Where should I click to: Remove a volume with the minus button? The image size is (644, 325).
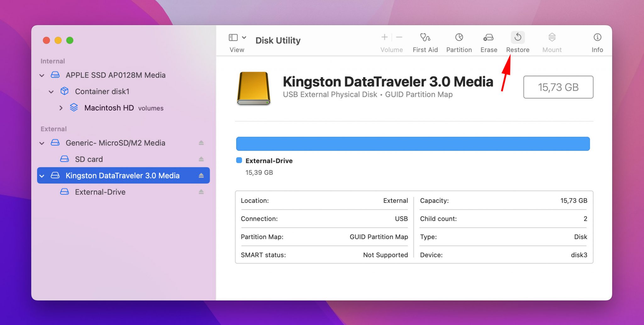coord(399,37)
